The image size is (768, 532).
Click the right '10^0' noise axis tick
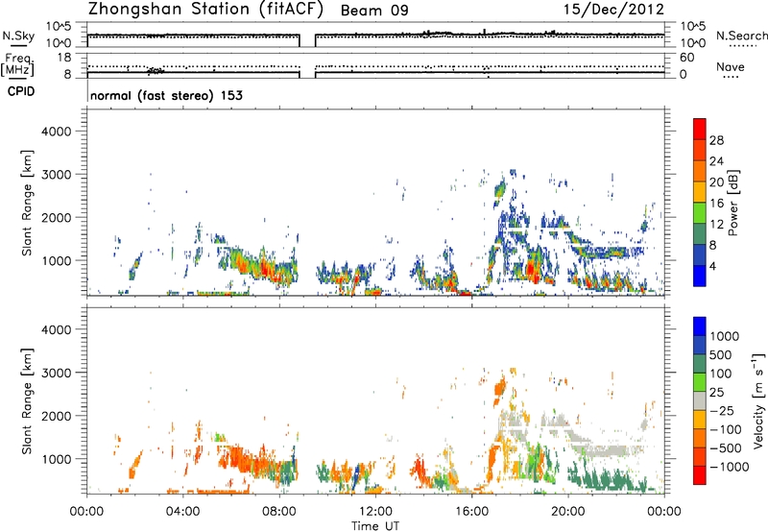tap(692, 43)
